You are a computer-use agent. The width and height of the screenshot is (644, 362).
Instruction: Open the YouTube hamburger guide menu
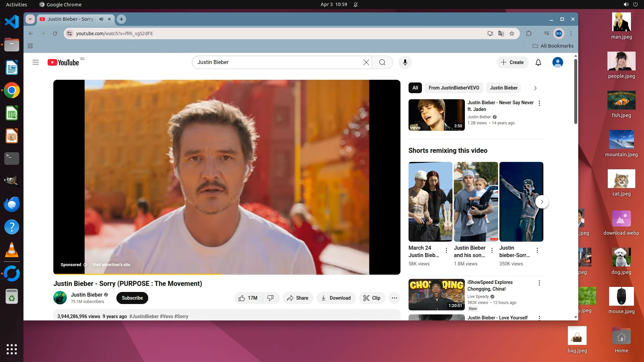point(36,62)
